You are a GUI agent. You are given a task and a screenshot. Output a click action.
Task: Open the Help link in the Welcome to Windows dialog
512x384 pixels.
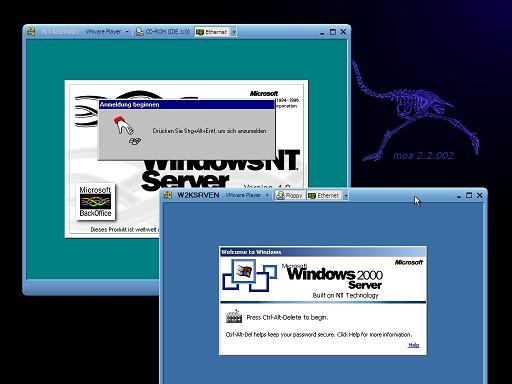[x=414, y=345]
